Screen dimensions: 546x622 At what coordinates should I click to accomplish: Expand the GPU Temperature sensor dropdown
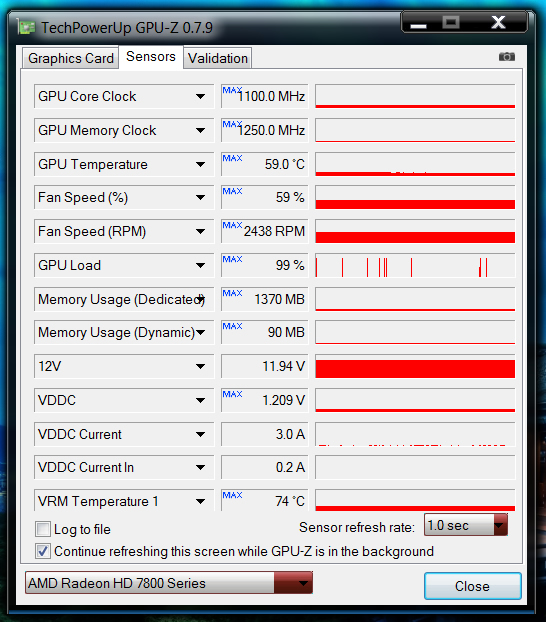click(x=200, y=164)
